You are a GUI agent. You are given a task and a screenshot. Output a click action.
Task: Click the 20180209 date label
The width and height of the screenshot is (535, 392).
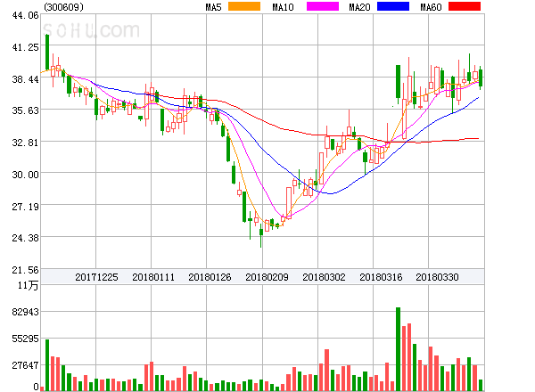point(267,277)
